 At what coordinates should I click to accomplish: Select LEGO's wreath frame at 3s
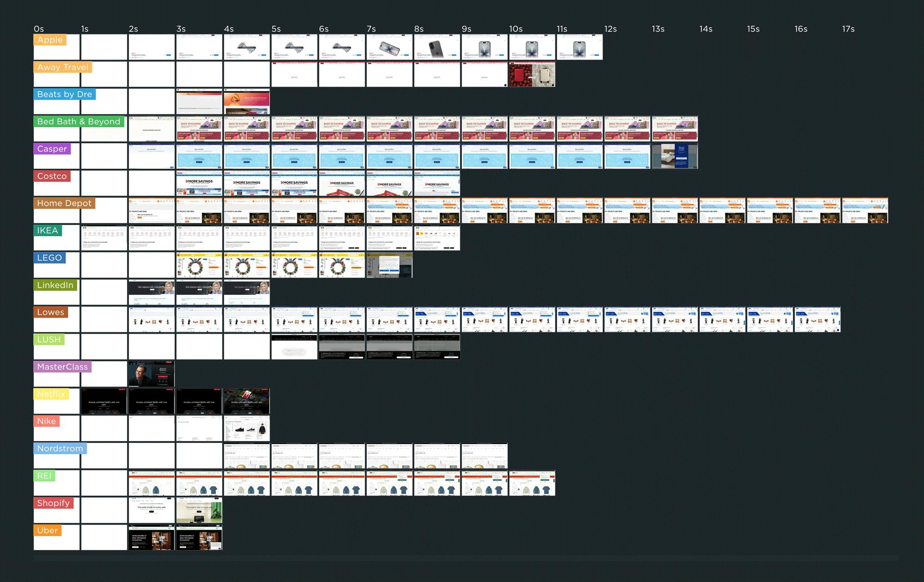pyautogui.click(x=199, y=265)
